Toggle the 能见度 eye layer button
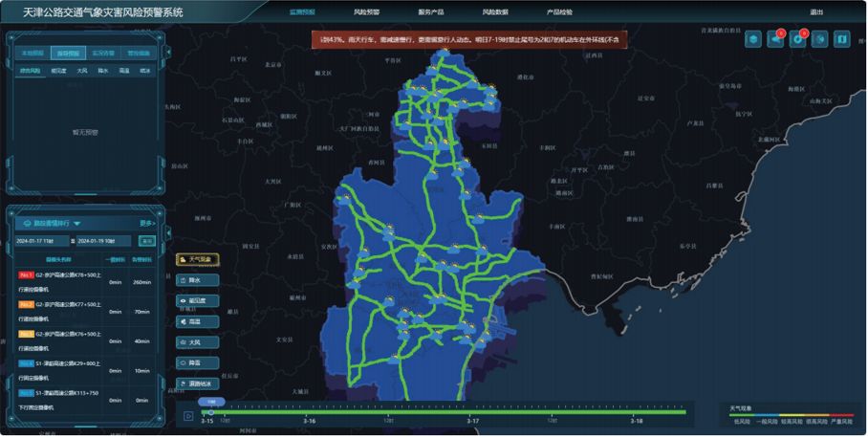 [x=198, y=300]
